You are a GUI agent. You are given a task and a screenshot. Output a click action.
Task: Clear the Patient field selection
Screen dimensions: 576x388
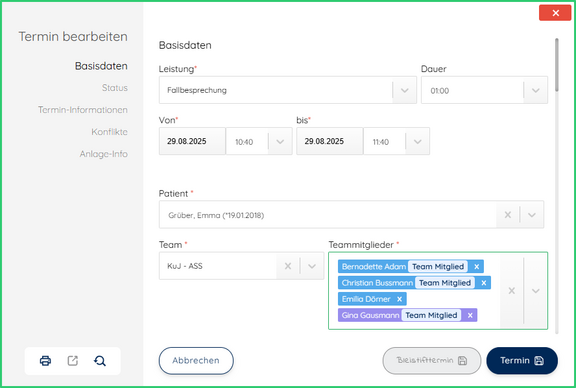point(508,215)
